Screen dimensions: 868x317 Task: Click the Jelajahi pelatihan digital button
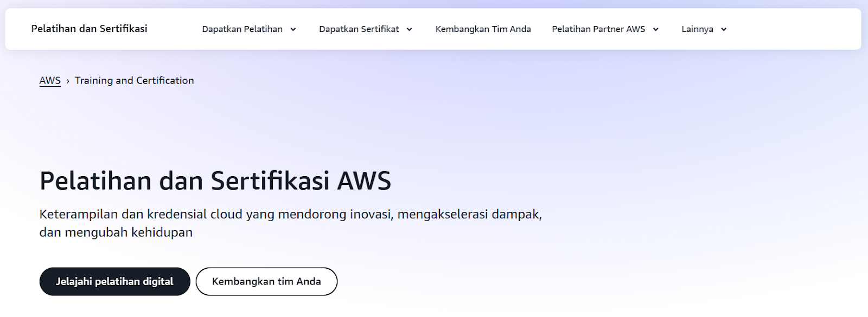(x=114, y=281)
